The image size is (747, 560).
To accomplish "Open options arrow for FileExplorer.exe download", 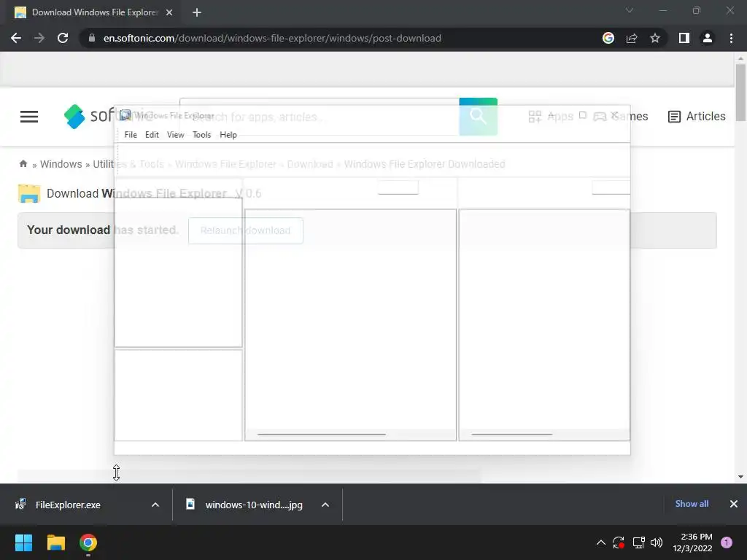I will (155, 505).
